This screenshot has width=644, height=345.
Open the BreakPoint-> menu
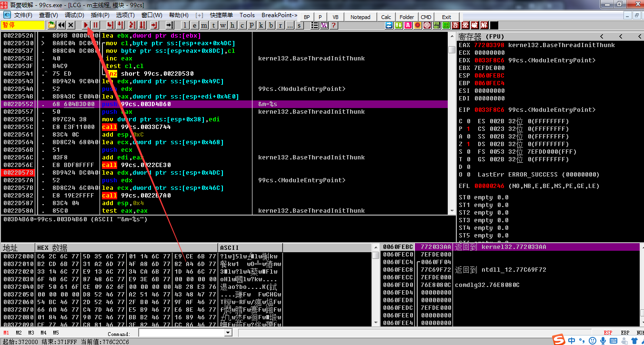pos(279,15)
